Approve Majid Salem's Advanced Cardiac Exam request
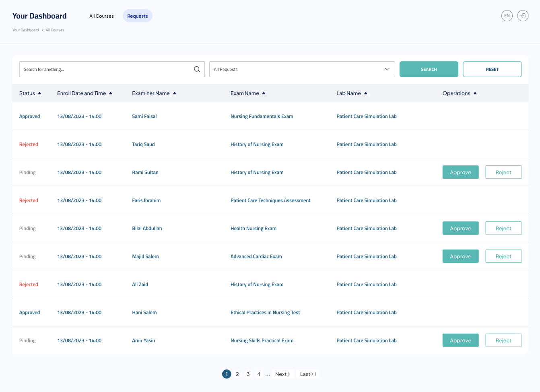 tap(460, 256)
